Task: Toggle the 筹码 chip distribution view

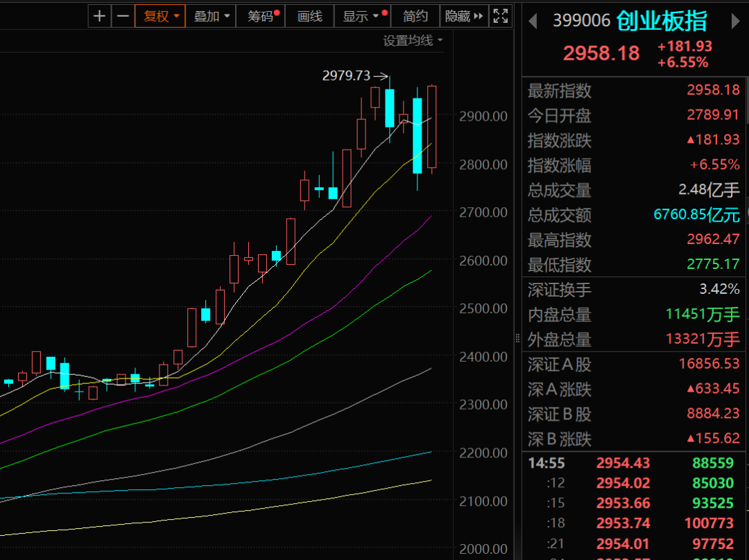Action: pyautogui.click(x=261, y=16)
